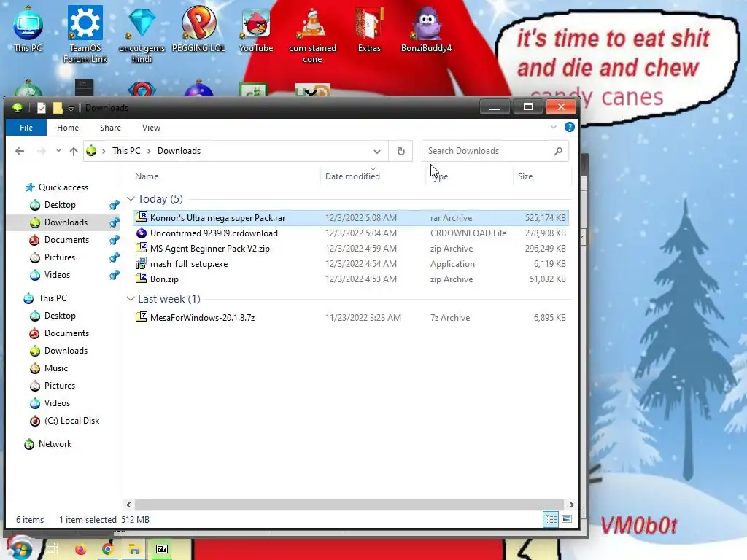Launch Chrome from the taskbar
This screenshot has width=747, height=560.
(108, 549)
